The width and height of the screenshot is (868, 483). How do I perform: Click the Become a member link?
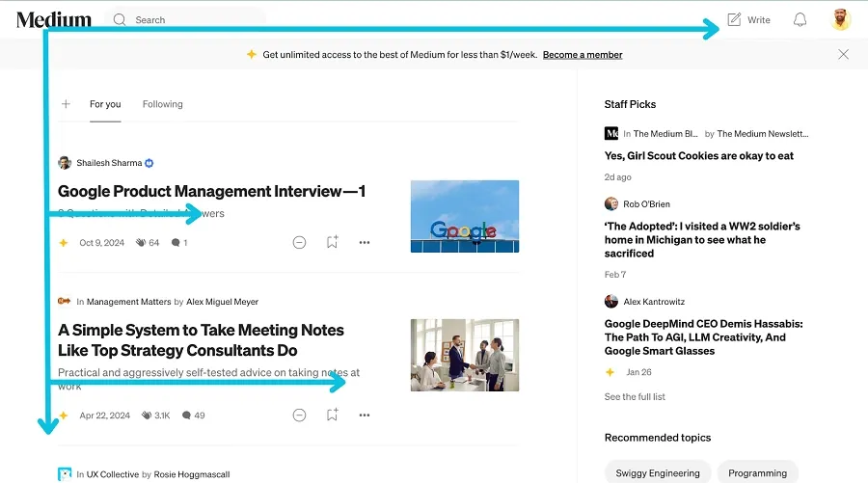tap(583, 55)
